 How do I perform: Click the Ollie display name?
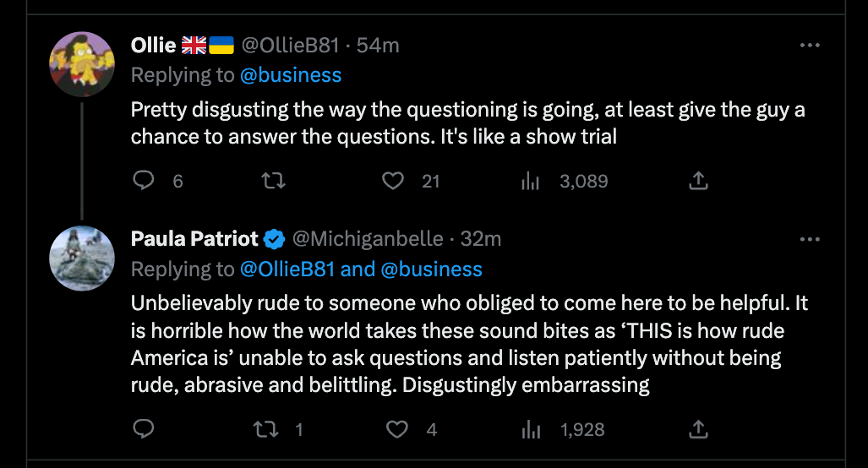pyautogui.click(x=153, y=46)
